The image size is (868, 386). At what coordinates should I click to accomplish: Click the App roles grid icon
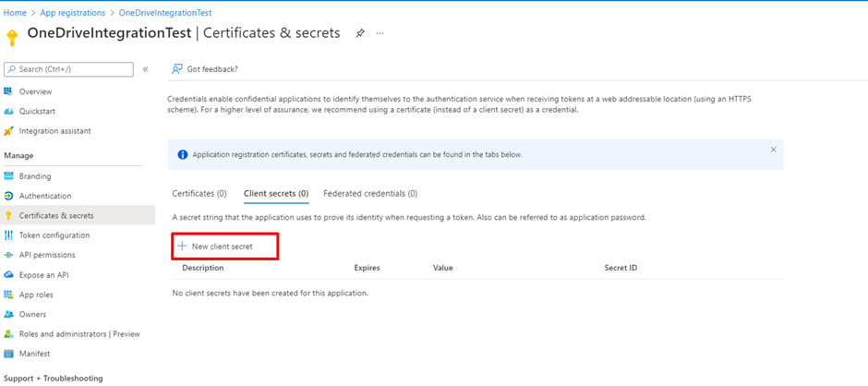8,295
